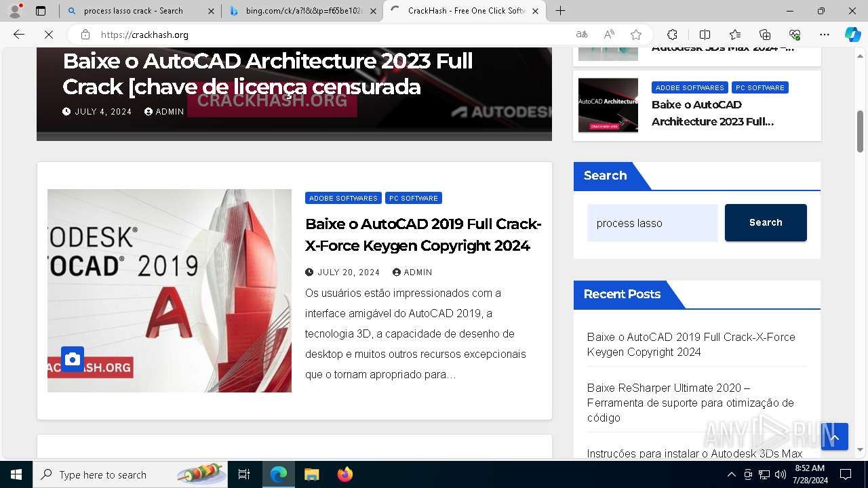The height and width of the screenshot is (488, 868).
Task: Select ADOBE SOFTWARES tag on AutoCAD 2019 post
Action: (x=343, y=198)
